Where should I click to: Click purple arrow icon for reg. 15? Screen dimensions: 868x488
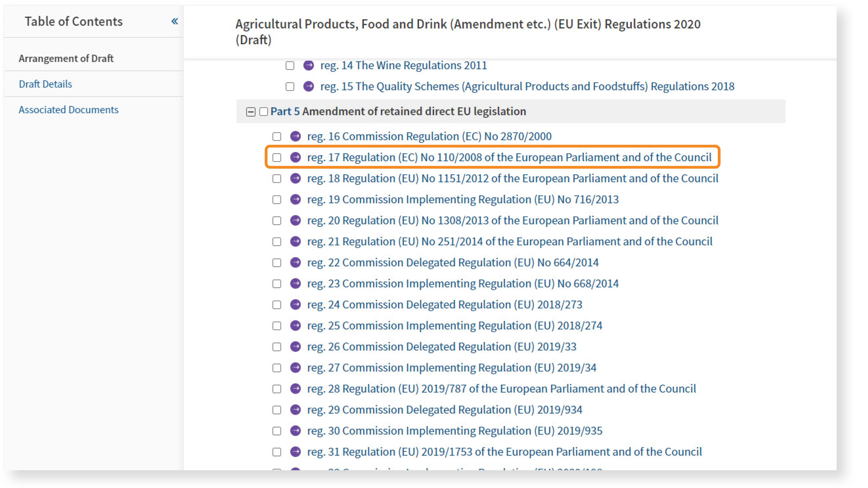[x=308, y=87]
